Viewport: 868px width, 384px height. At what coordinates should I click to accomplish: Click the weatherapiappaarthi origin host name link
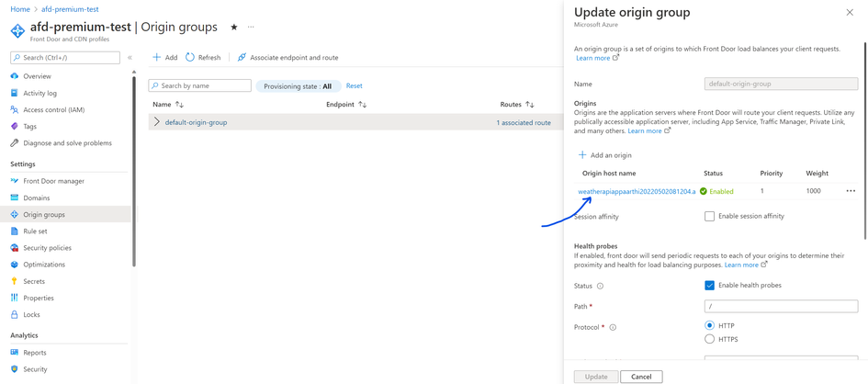coord(637,191)
